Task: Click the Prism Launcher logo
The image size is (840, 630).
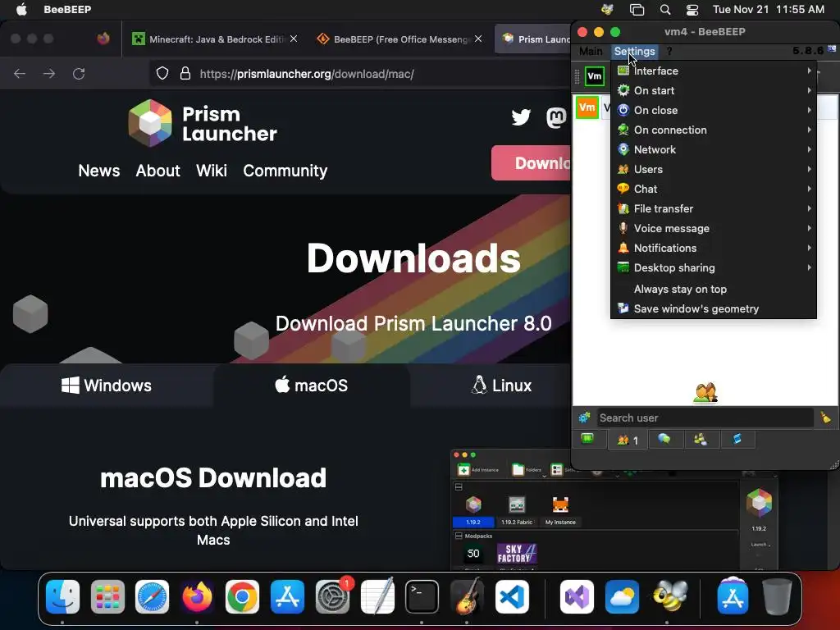Action: pyautogui.click(x=203, y=123)
